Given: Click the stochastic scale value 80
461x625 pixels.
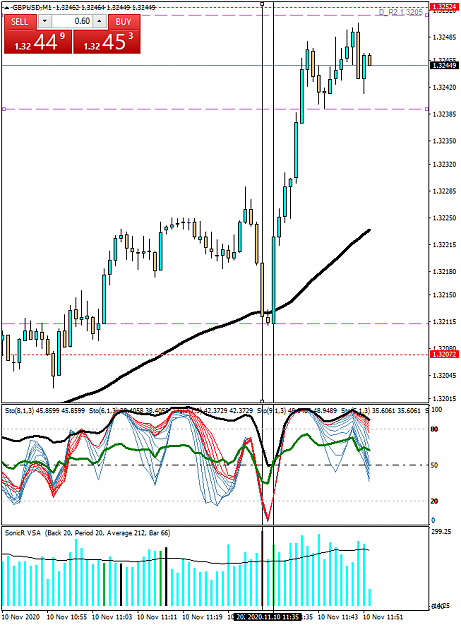Looking at the screenshot, I should click(435, 429).
